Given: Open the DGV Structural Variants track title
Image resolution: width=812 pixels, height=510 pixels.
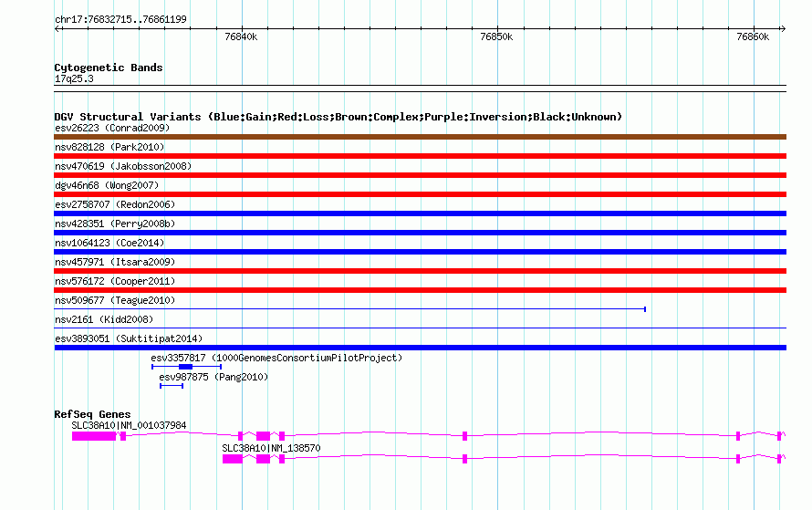Looking at the screenshot, I should point(338,117).
